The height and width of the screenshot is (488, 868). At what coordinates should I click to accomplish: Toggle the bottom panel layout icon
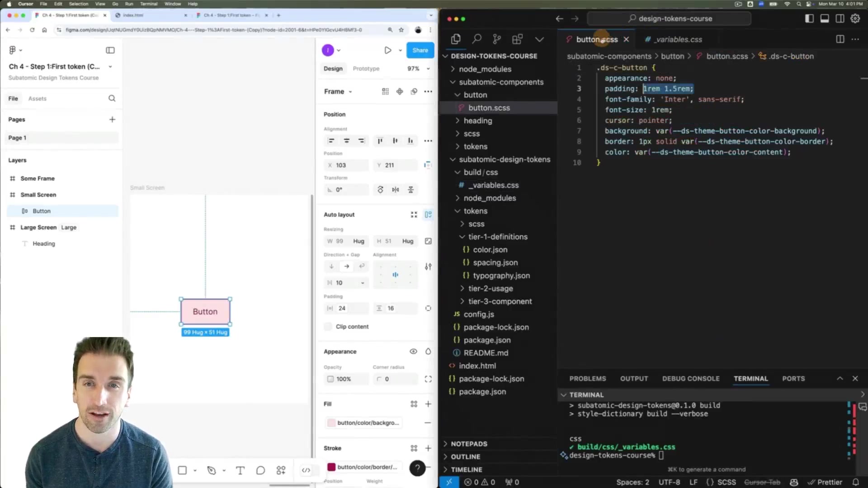click(x=825, y=19)
